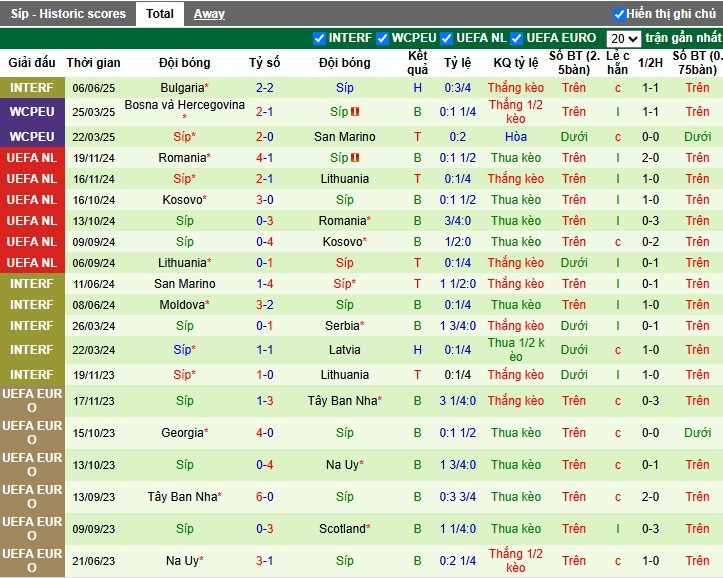
Task: Click the Latvia team name
Action: coord(345,350)
